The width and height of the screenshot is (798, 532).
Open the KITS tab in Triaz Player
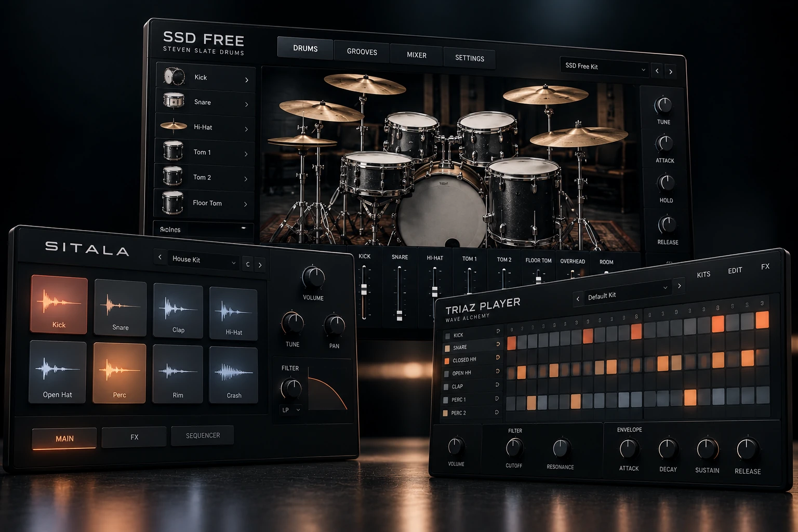click(703, 274)
